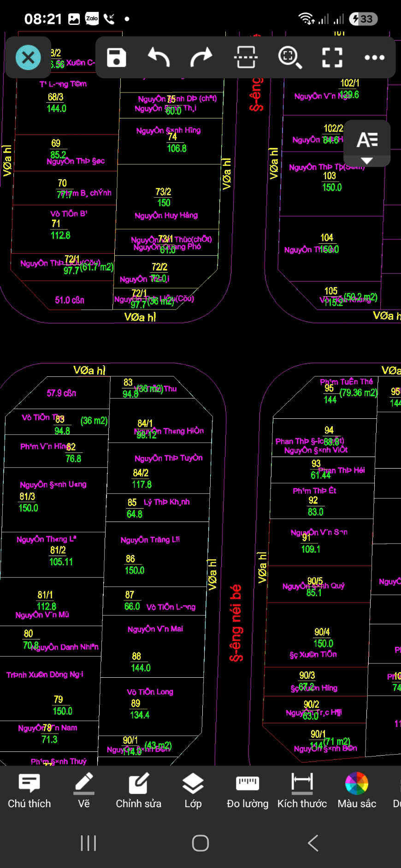
Task: Enter fullscreen view mode
Action: 332,58
